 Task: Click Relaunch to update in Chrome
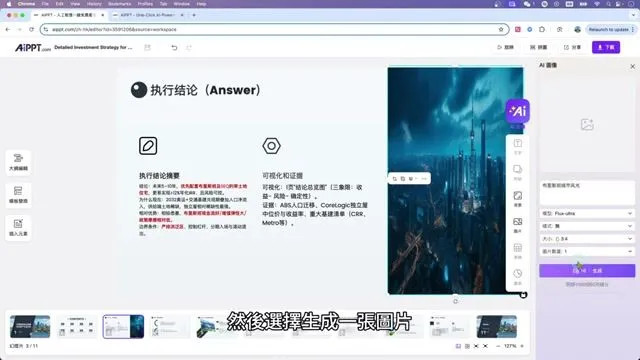click(608, 29)
